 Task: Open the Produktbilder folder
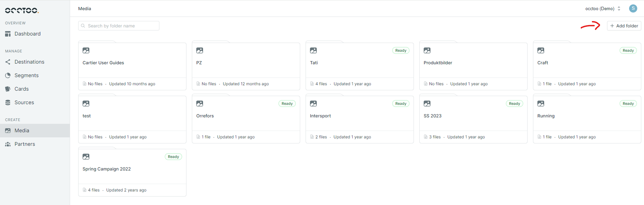[x=473, y=66]
